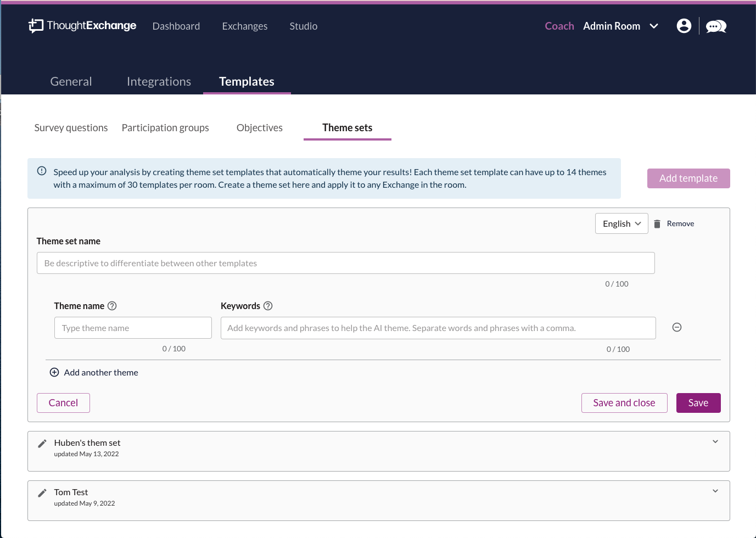Go to Dashboard in top navigation

point(176,26)
